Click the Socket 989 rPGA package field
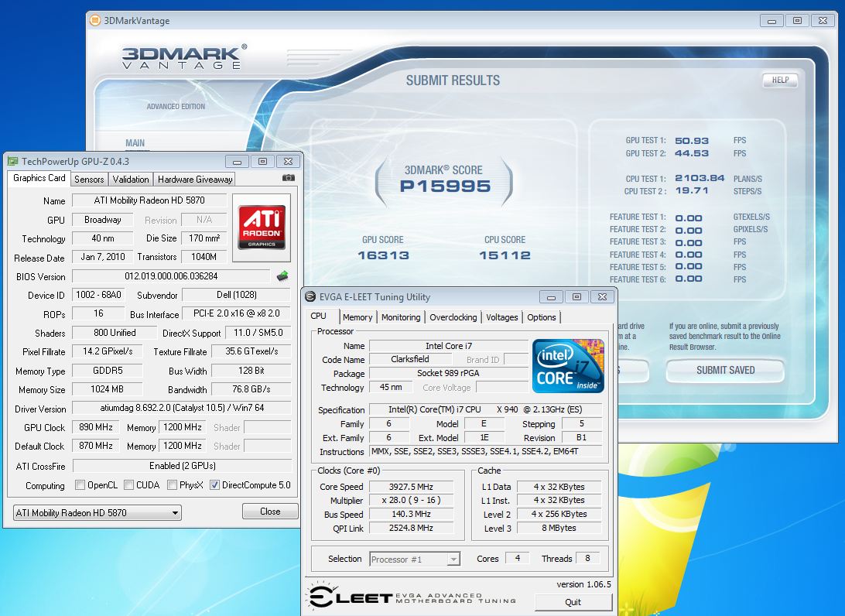This screenshot has height=616, width=845. [x=448, y=373]
